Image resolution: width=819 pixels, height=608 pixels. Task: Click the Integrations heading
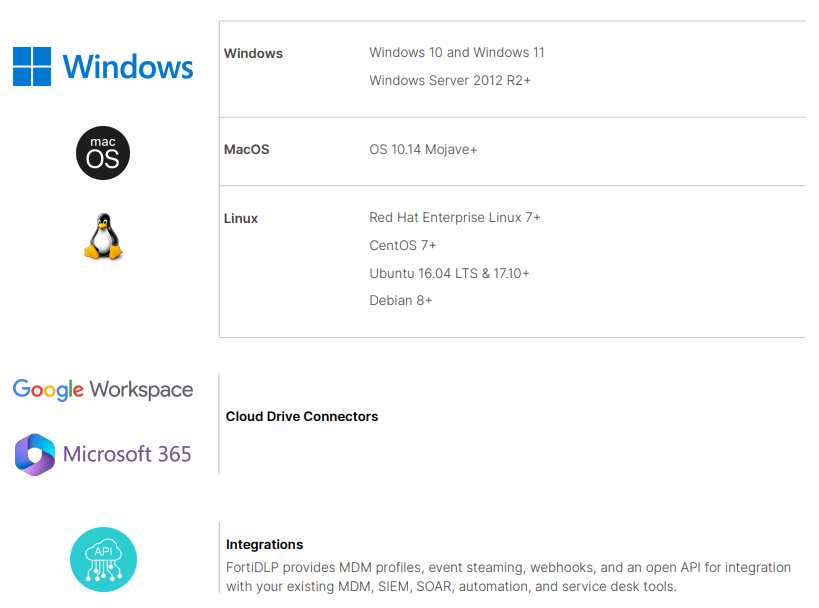click(264, 545)
